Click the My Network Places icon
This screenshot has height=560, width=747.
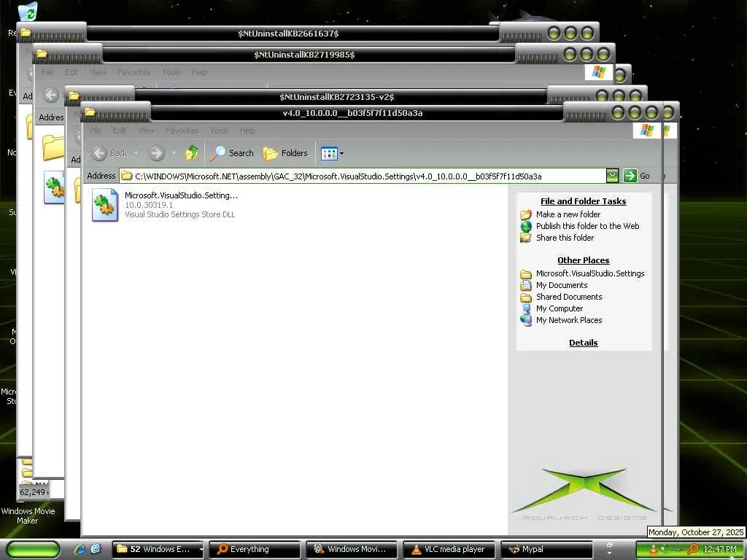click(526, 320)
